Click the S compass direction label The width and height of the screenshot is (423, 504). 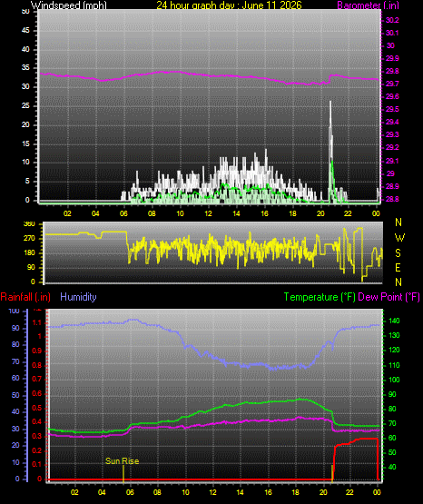click(x=398, y=253)
